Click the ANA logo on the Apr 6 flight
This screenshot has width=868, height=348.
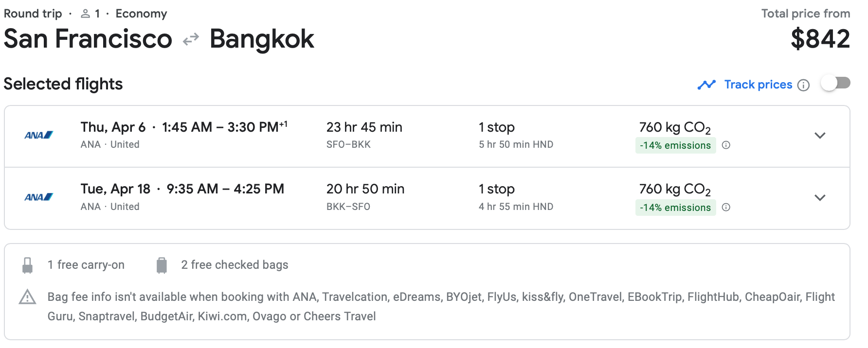(38, 135)
